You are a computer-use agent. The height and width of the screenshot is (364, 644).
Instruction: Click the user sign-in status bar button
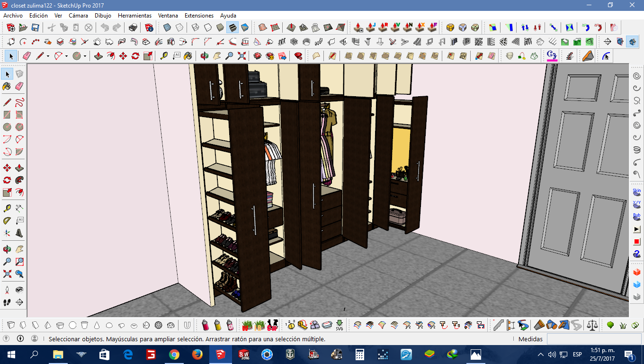[35, 339]
